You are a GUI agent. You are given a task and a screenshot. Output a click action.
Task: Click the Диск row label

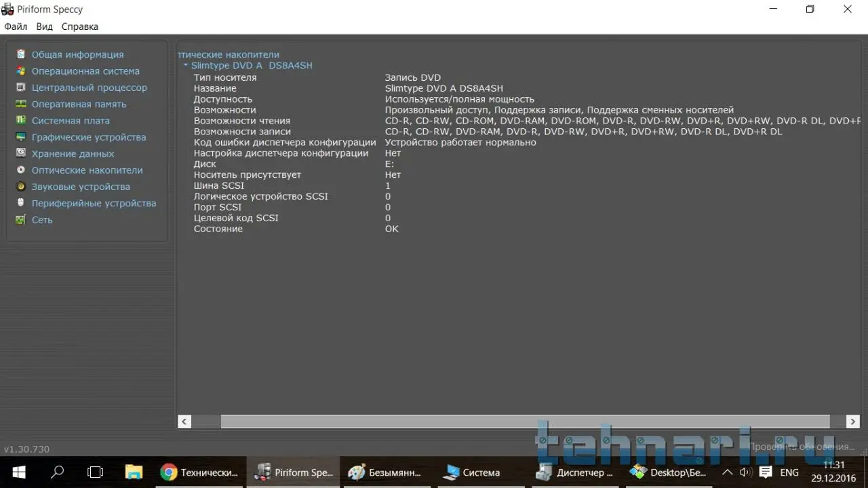205,164
